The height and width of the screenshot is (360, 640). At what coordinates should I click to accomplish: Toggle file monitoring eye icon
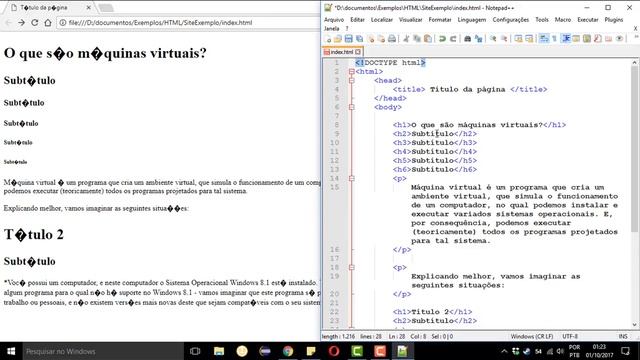point(620,39)
